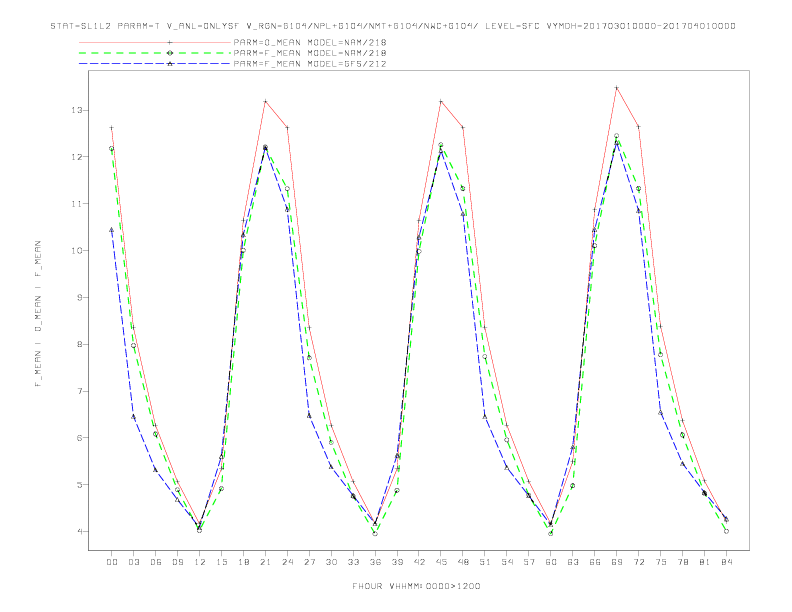The image size is (792, 612).
Task: Click y-axis tick label 12
Action: coord(77,157)
